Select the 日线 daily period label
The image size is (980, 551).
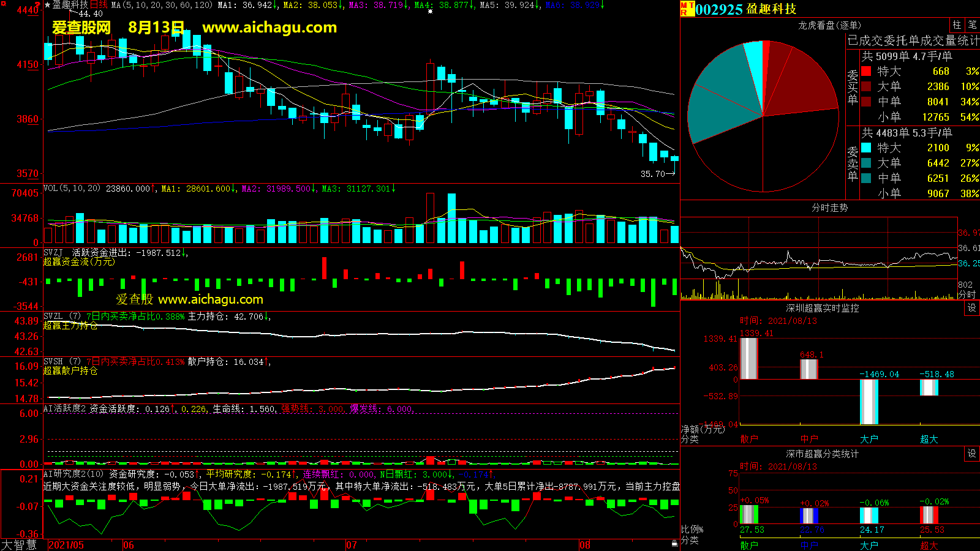[x=99, y=5]
